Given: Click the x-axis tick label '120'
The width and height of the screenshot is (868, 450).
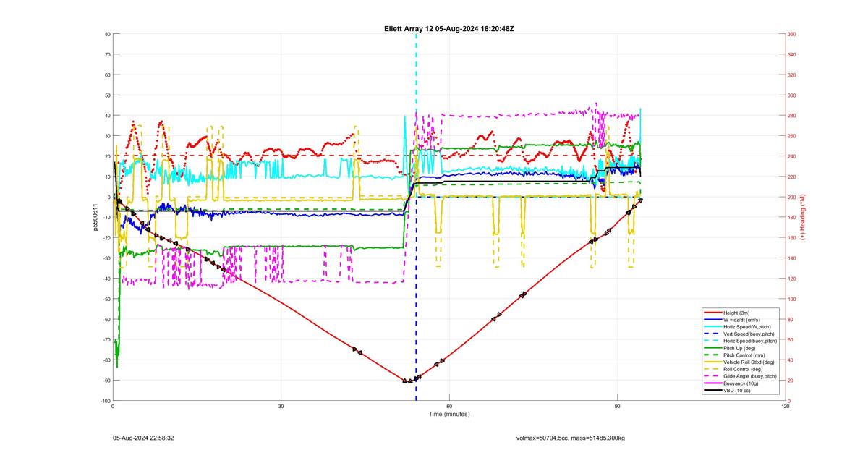Looking at the screenshot, I should click(786, 406).
